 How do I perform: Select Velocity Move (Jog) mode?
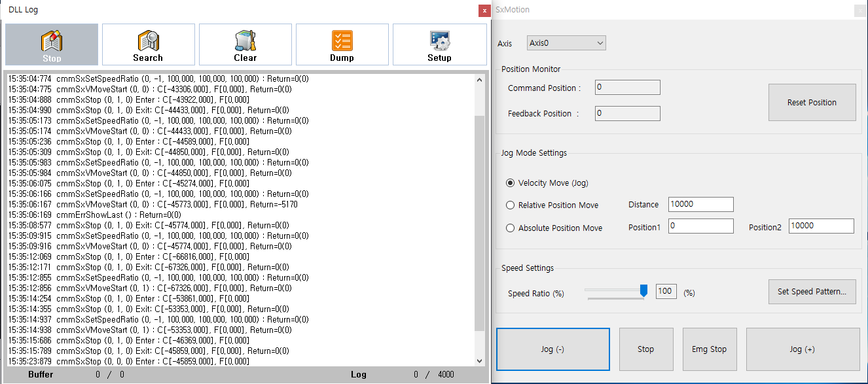511,183
